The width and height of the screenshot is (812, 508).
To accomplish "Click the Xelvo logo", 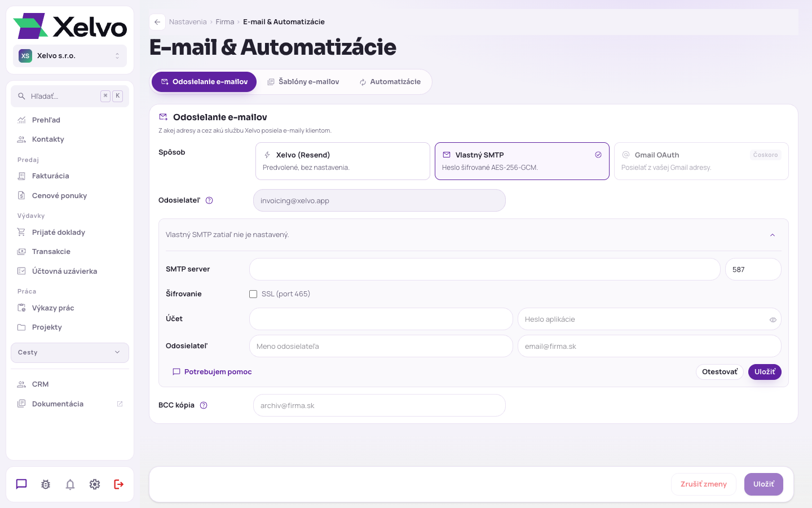I will (70, 26).
